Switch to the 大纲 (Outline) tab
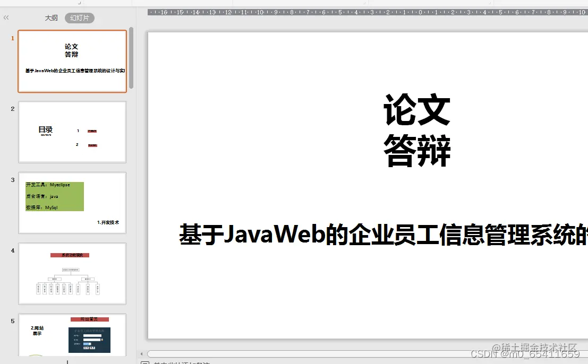 (x=51, y=18)
